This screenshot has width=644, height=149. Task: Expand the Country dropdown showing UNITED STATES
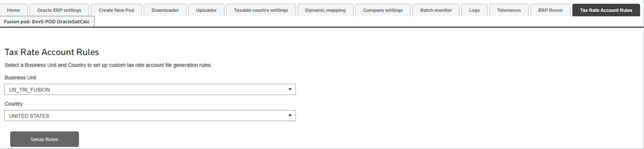(146, 116)
